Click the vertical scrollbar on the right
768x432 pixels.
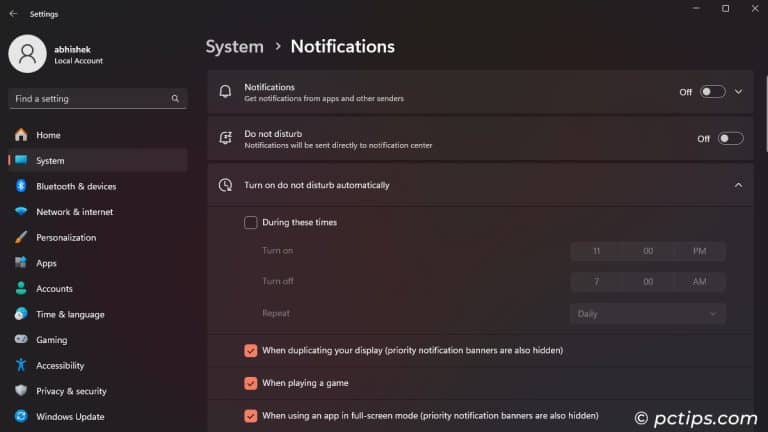point(766,114)
